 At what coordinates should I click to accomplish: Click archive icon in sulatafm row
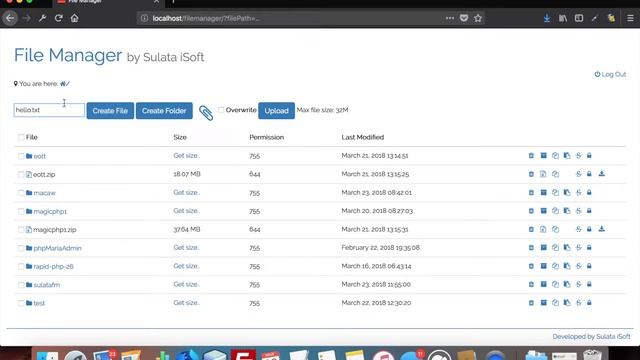tap(543, 284)
